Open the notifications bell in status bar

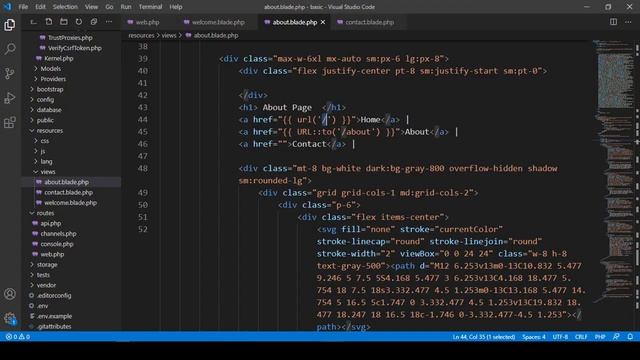630,337
